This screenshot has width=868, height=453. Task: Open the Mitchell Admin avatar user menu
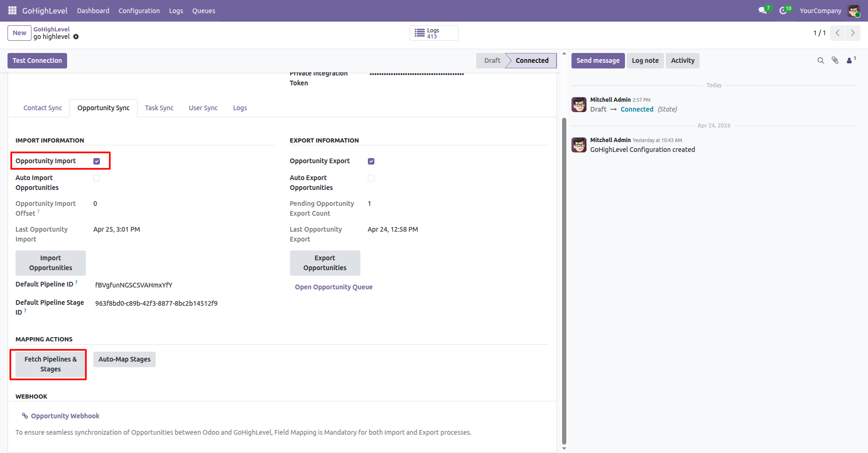[x=854, y=11]
